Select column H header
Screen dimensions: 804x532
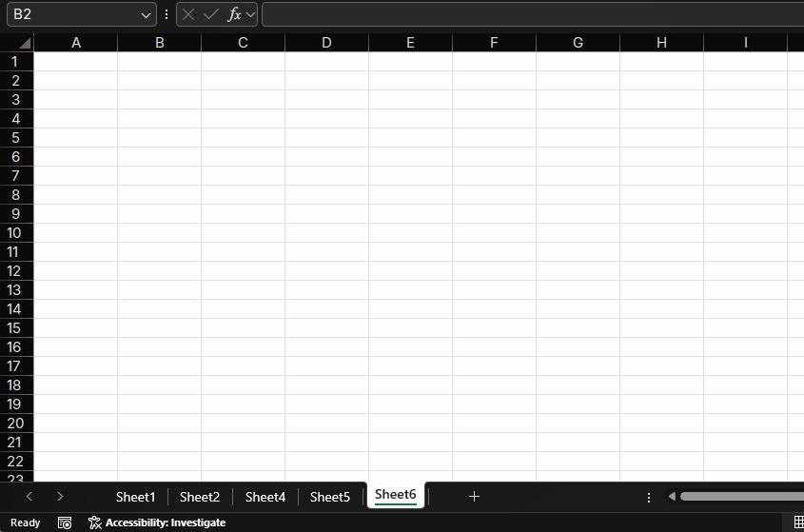661,43
